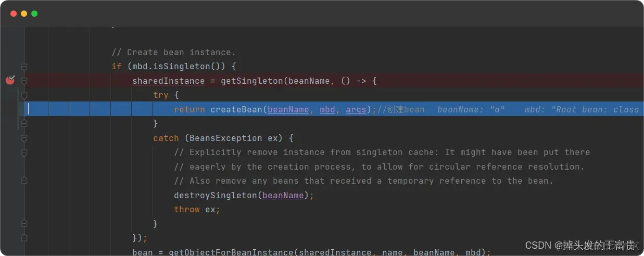The width and height of the screenshot is (644, 256).
Task: Click fold end marker beside "Also remove any beans" comment
Action: (x=24, y=181)
